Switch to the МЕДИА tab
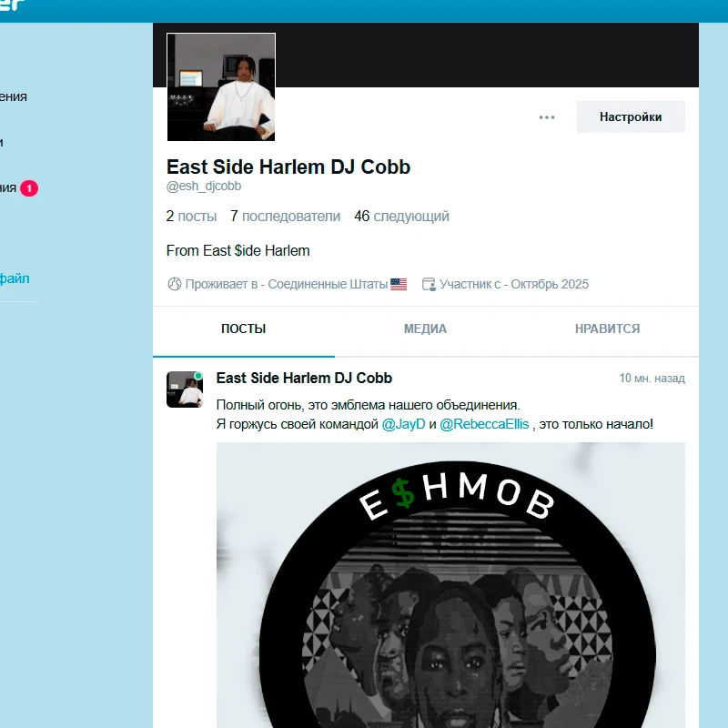 point(425,329)
